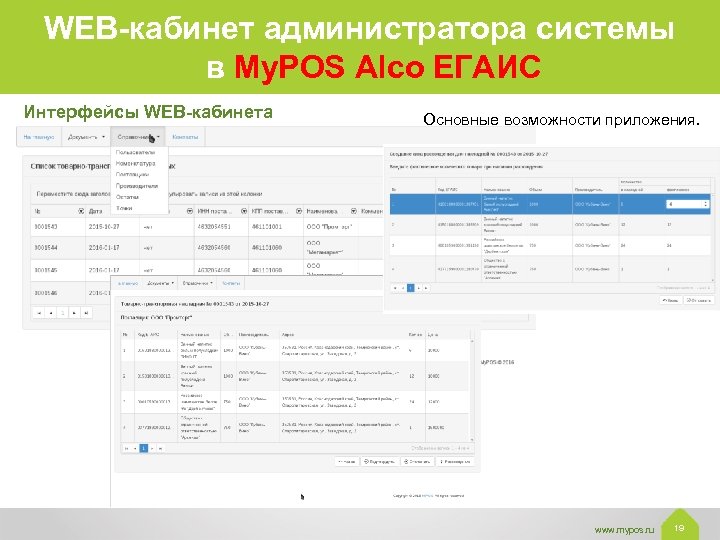Select item row 2 in invoice detail table
Viewport: 720px width, 540px height.
[295, 376]
